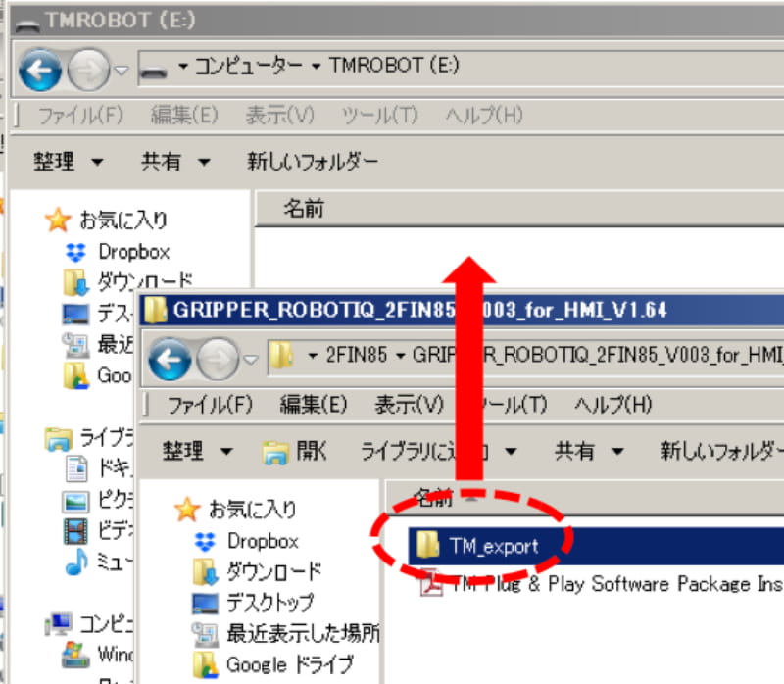Open history dropdown in GRIPPER_ROBOTIQ window
784x684 pixels.
(x=251, y=359)
